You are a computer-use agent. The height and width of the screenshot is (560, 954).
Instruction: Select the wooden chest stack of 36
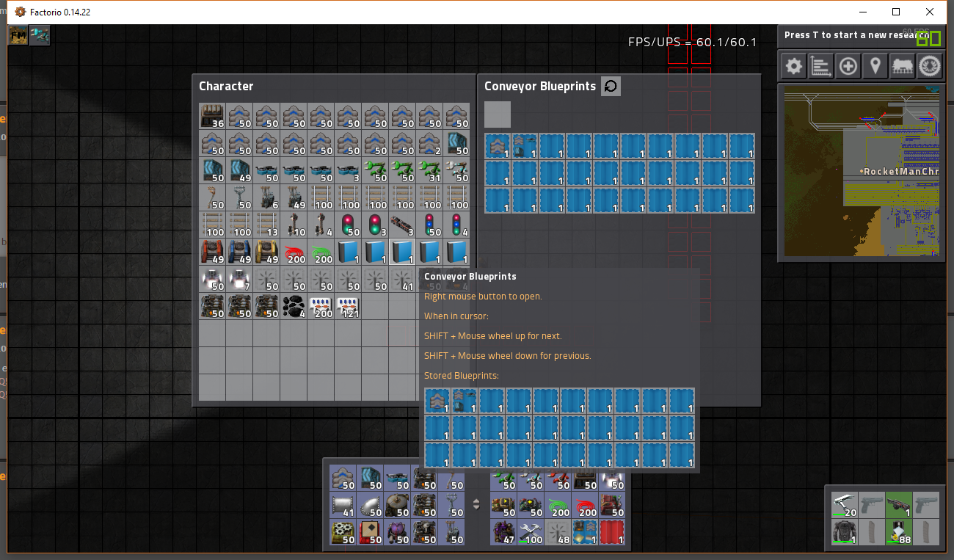212,116
